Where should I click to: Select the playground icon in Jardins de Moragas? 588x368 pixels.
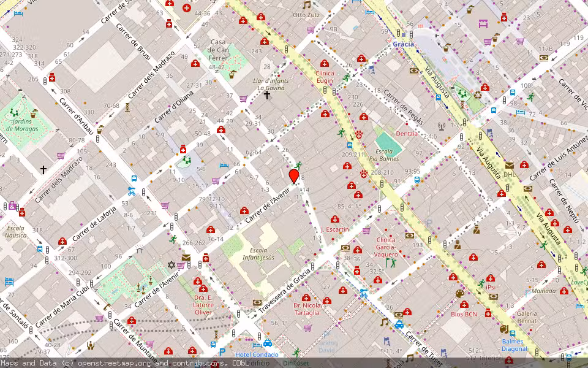(x=14, y=112)
